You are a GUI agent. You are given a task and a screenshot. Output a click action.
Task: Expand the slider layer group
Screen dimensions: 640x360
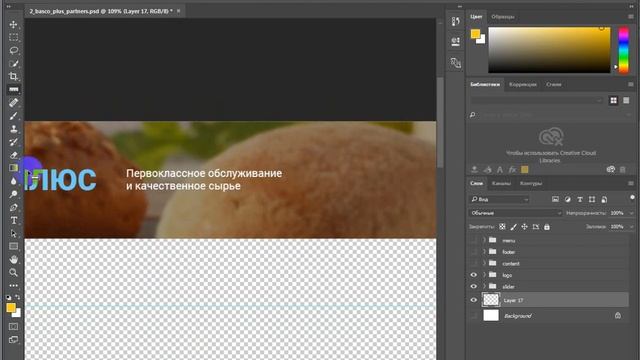pyautogui.click(x=484, y=286)
